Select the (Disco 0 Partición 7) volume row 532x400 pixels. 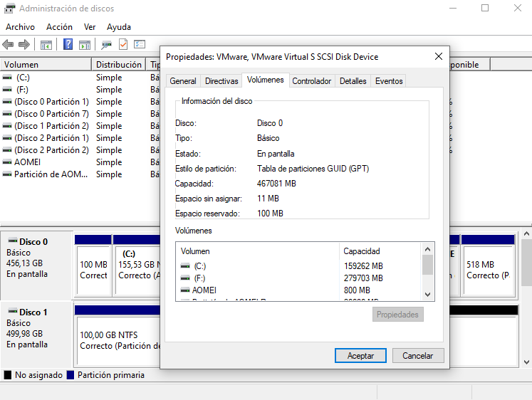coord(80,114)
